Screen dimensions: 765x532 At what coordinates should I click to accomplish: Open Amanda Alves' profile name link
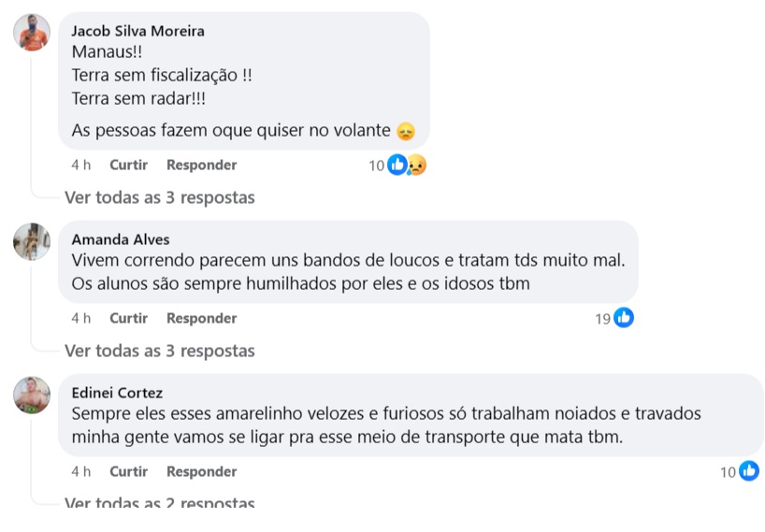(121, 239)
